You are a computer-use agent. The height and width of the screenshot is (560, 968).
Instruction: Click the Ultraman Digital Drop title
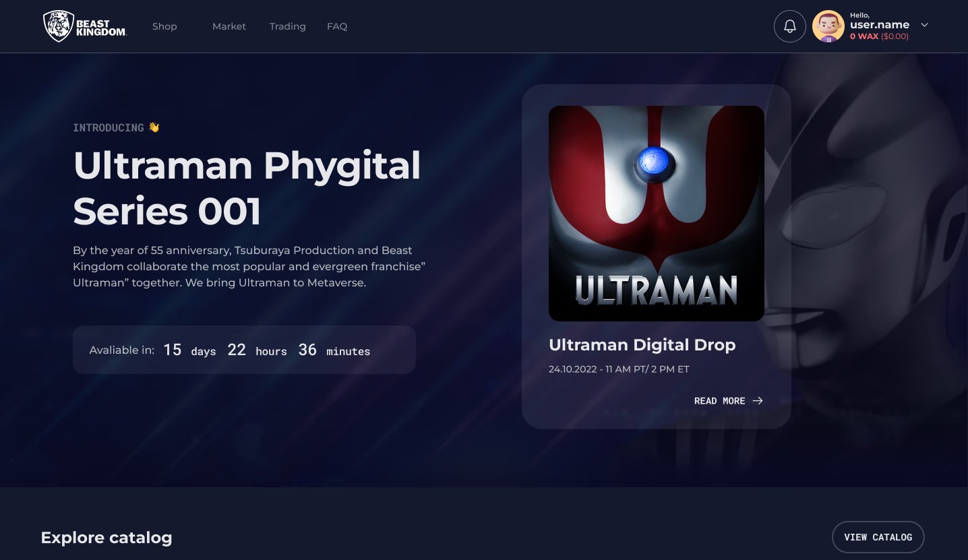pos(642,344)
